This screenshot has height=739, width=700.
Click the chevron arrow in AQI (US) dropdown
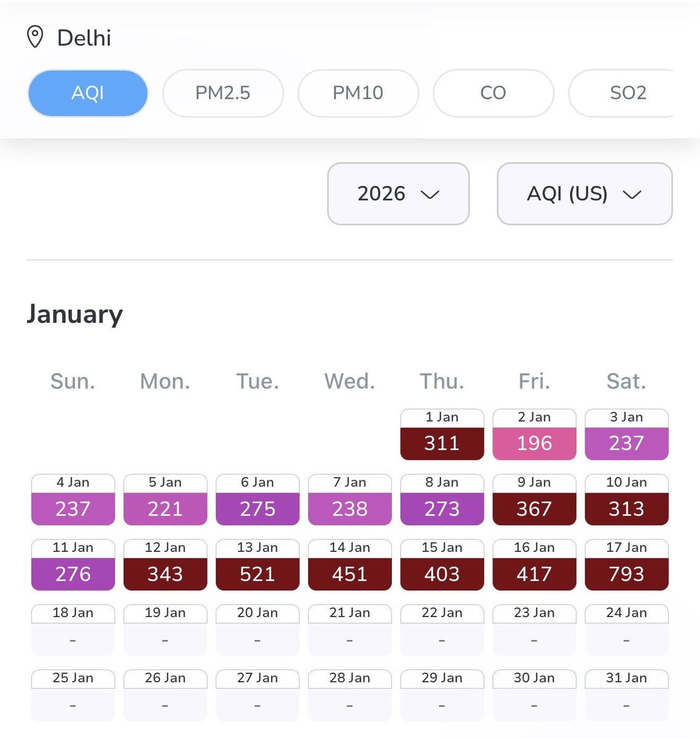(632, 195)
